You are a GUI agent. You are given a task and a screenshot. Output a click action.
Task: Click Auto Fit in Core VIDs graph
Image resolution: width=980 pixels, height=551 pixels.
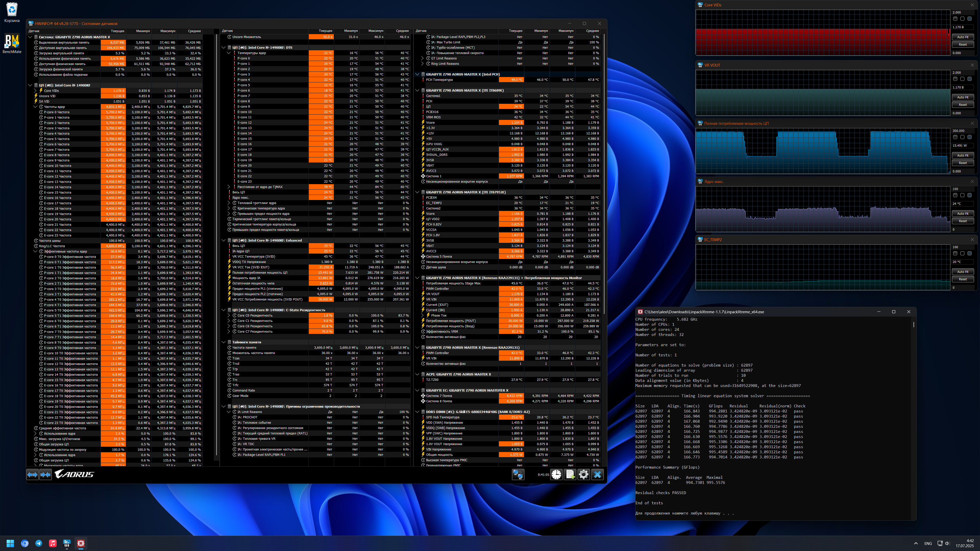click(x=962, y=37)
